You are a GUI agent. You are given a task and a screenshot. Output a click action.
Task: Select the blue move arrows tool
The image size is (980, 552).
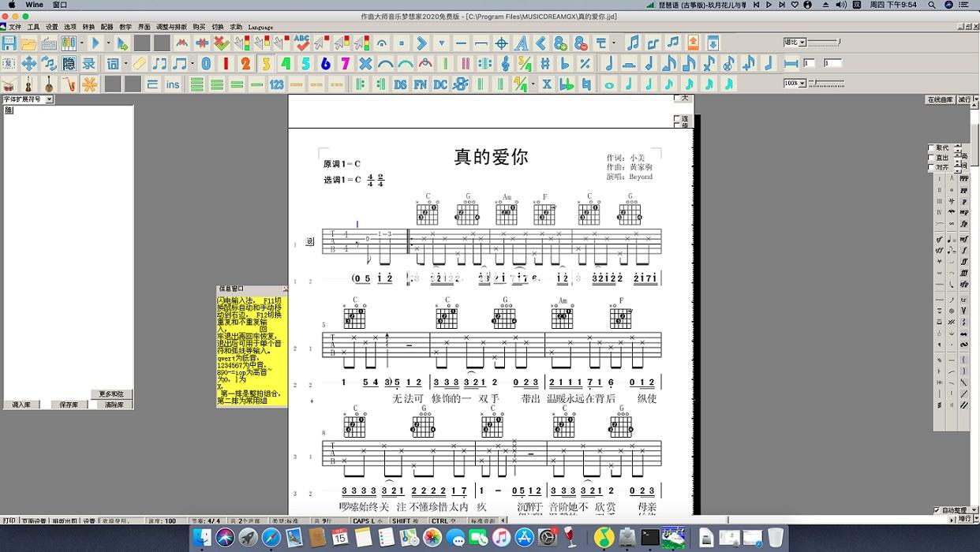(28, 63)
